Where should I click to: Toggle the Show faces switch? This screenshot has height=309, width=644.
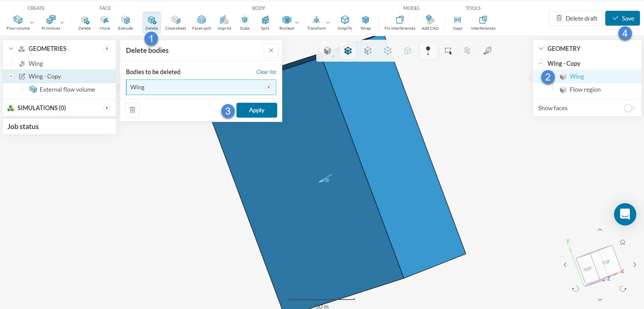(x=630, y=108)
